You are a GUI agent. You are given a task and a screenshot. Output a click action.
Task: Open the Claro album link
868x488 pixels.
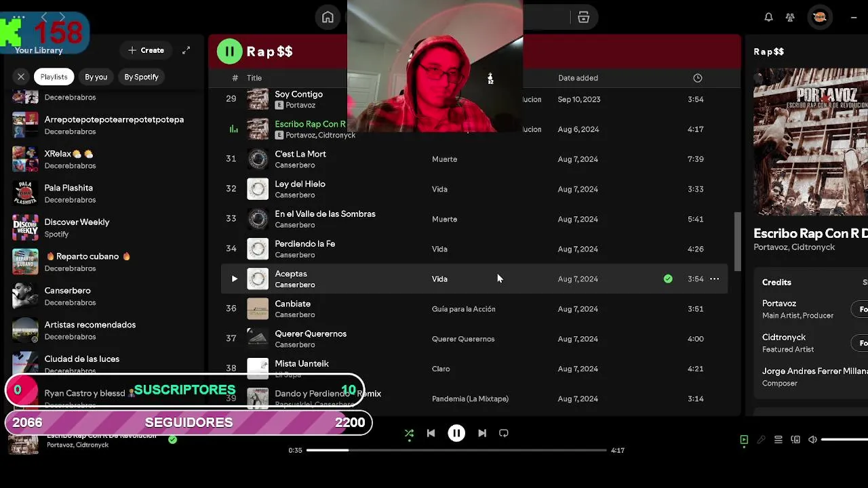(441, 369)
